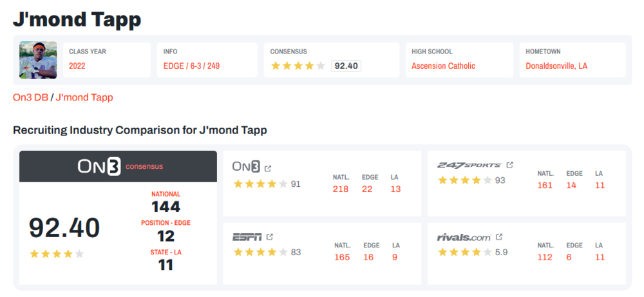The height and width of the screenshot is (297, 644).
Task: Click 247Sports national rank 161
Action: [545, 186]
